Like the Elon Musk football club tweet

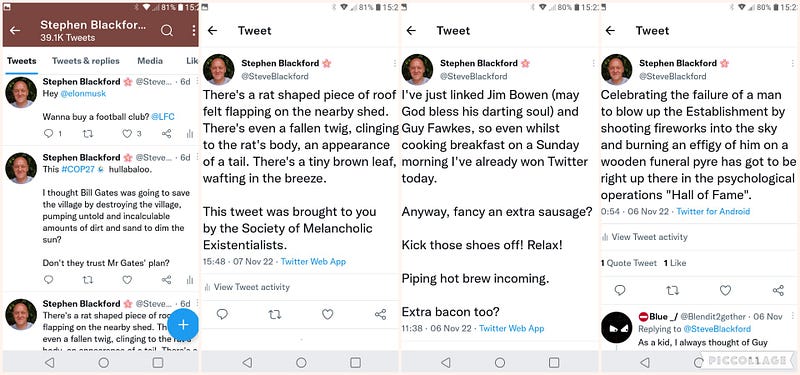pos(127,134)
